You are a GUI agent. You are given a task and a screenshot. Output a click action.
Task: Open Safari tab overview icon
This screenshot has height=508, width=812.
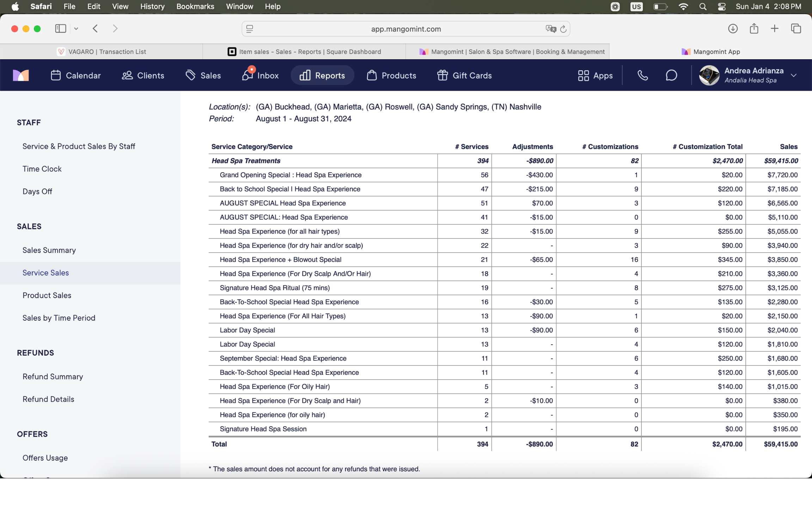[x=796, y=29]
